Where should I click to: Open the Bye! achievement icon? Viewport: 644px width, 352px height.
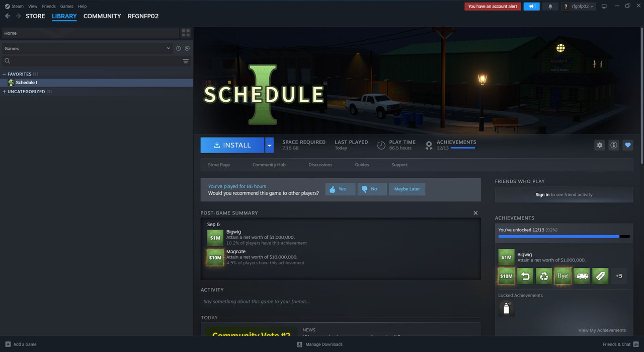click(562, 276)
